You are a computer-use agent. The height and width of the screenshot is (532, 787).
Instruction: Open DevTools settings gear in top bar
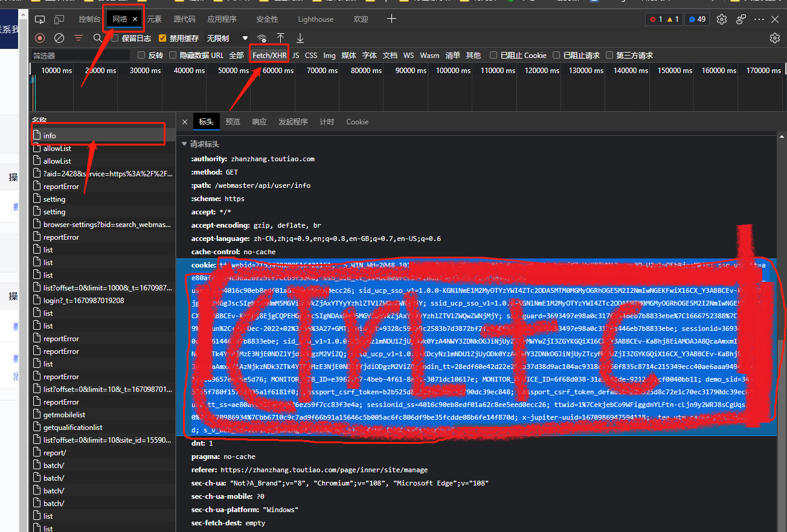point(722,19)
